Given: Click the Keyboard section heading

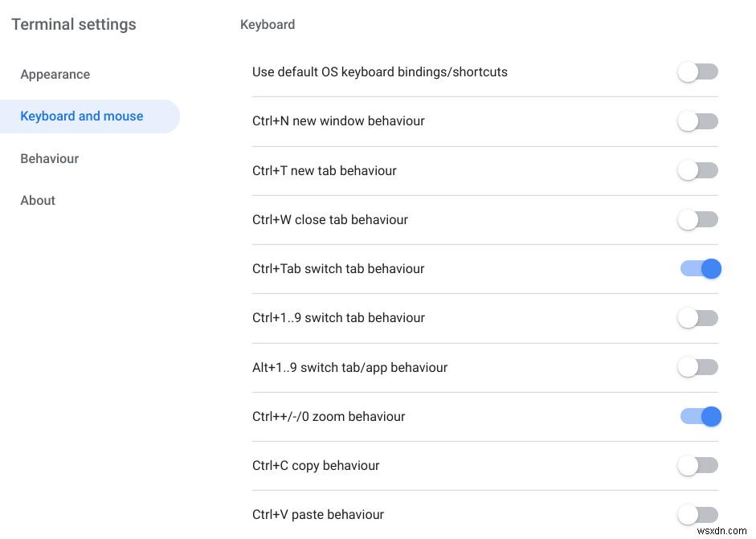Looking at the screenshot, I should pyautogui.click(x=267, y=25).
